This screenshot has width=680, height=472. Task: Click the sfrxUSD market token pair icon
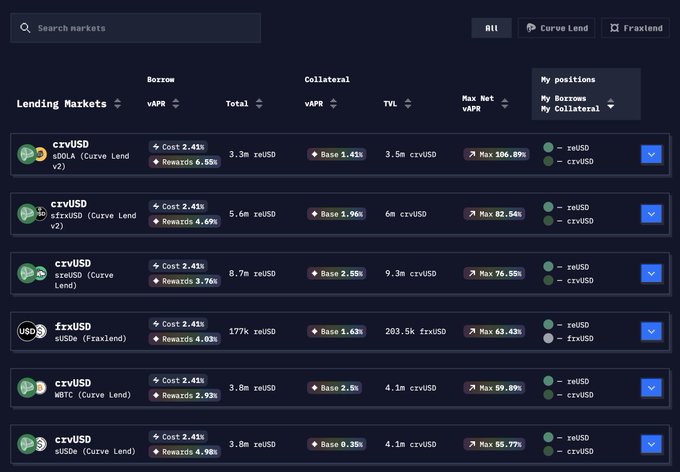tap(32, 213)
